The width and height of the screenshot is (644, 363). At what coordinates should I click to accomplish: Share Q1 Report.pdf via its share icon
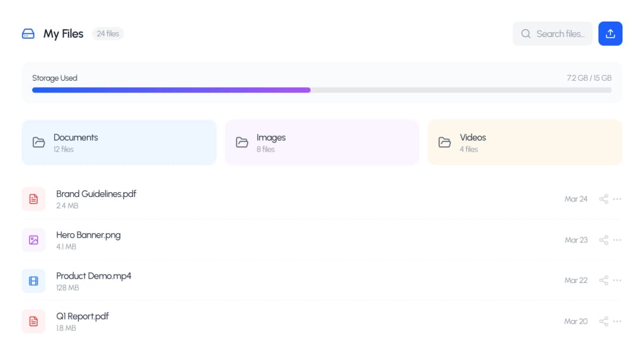(x=603, y=321)
